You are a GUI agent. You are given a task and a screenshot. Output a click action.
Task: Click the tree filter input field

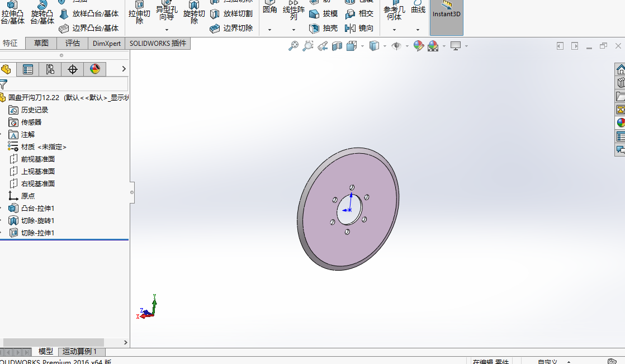click(68, 84)
